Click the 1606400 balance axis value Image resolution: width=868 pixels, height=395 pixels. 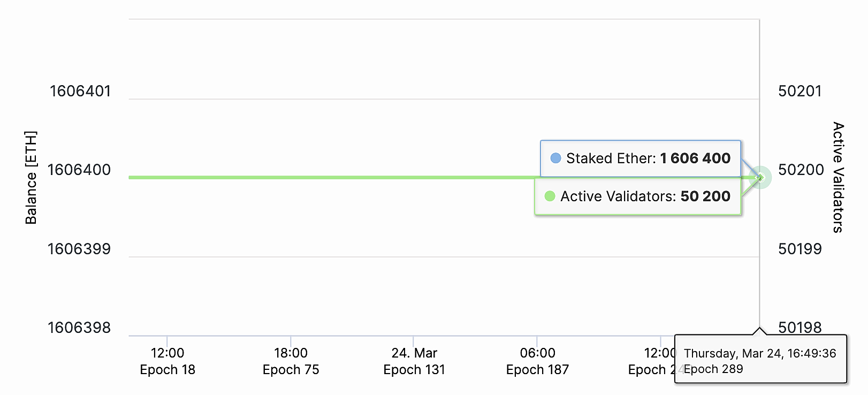pos(79,170)
